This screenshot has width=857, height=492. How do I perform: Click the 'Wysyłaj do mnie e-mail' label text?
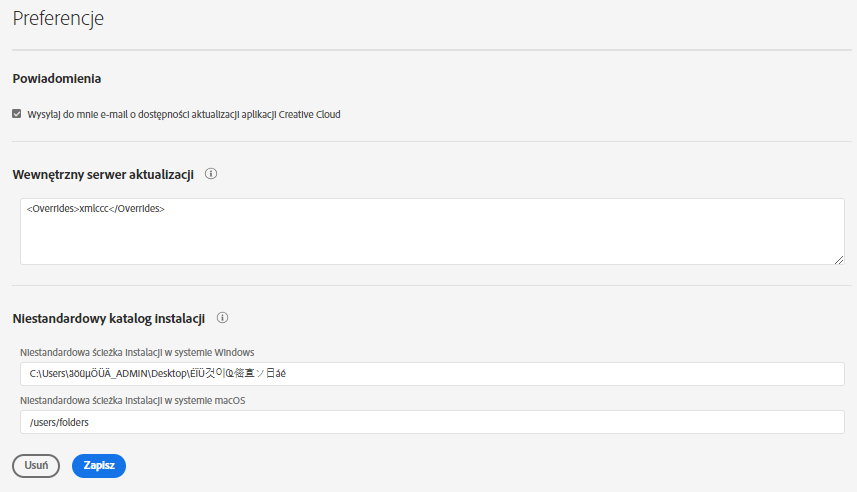(x=80, y=114)
